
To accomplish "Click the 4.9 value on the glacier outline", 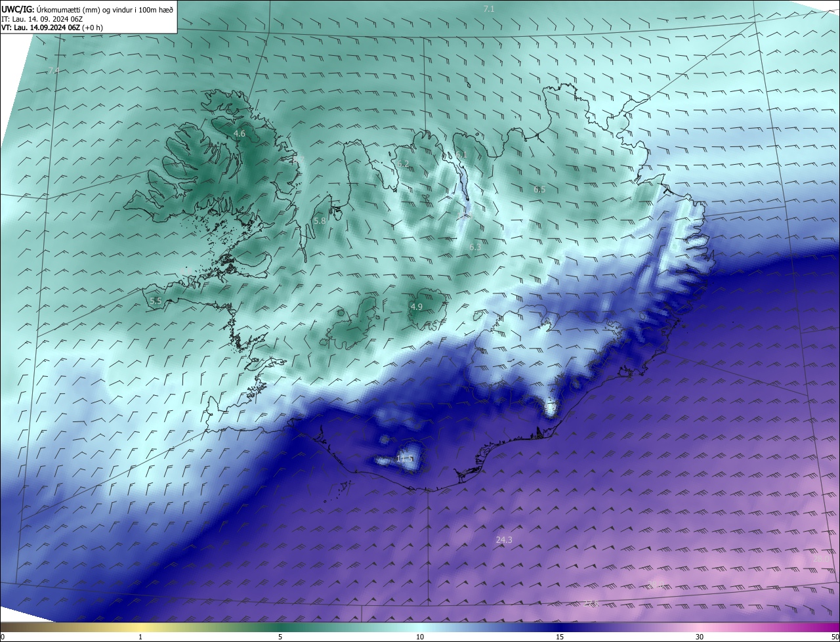I will pyautogui.click(x=417, y=307).
